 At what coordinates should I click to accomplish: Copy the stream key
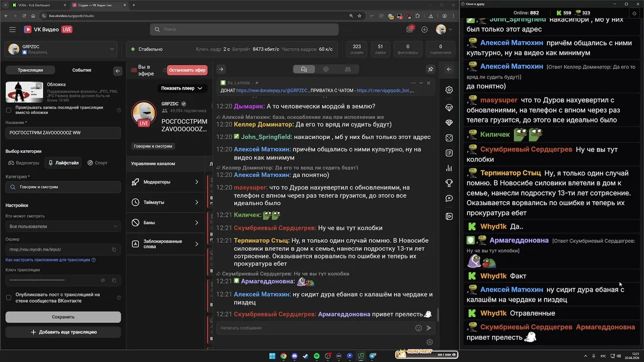pyautogui.click(x=114, y=280)
